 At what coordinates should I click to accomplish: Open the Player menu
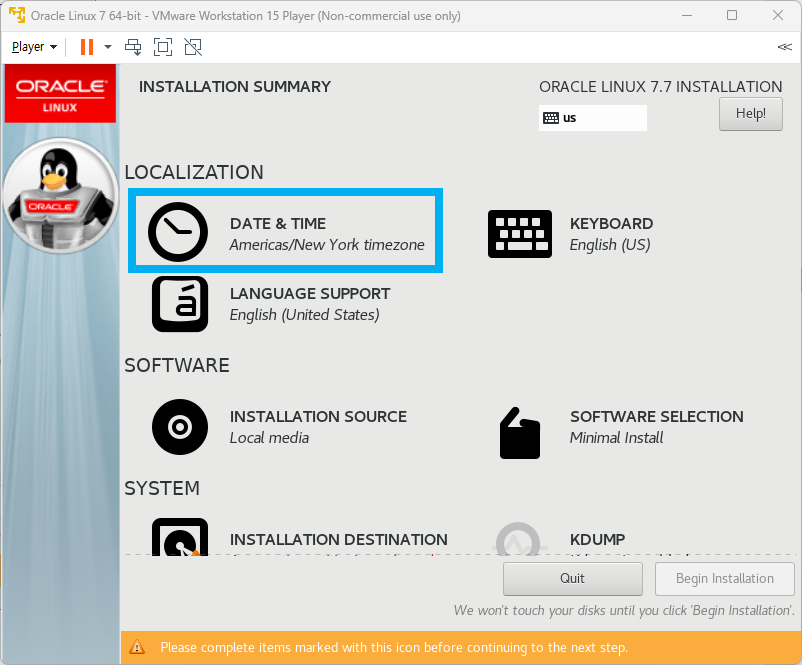tap(34, 47)
